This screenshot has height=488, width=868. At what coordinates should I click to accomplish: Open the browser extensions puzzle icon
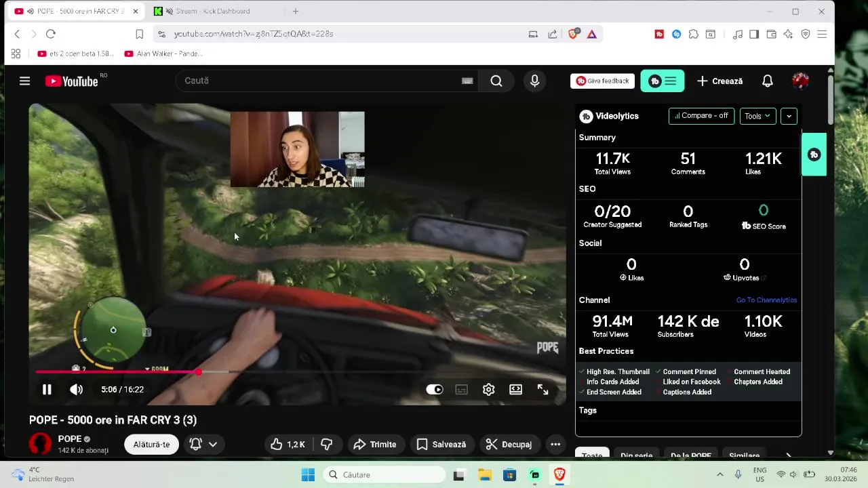point(693,34)
